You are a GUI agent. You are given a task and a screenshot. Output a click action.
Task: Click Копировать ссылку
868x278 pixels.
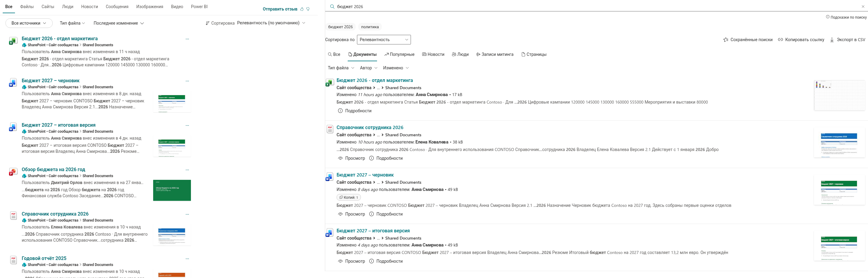pos(801,40)
